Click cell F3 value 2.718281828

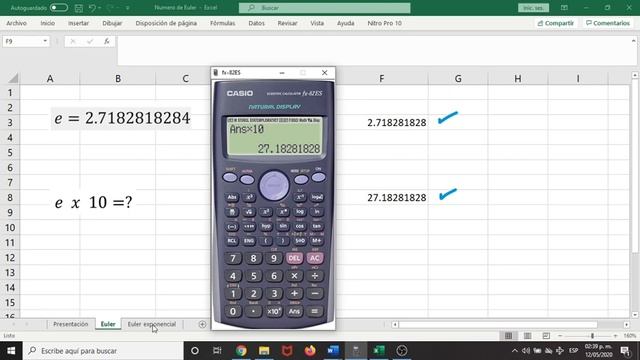click(396, 122)
